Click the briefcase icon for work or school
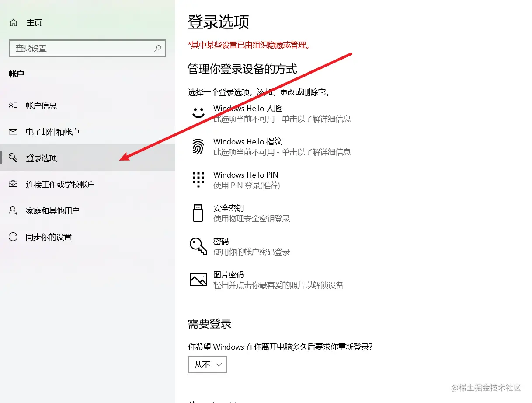 tap(13, 184)
